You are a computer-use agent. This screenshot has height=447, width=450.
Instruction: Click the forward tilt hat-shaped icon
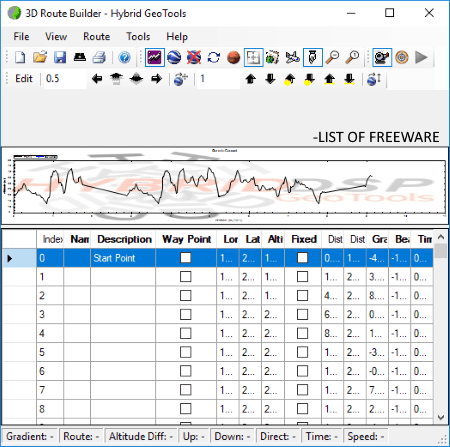[x=116, y=79]
